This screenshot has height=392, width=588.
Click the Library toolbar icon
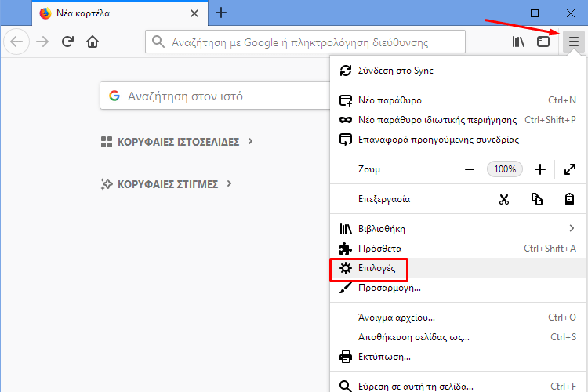[518, 42]
